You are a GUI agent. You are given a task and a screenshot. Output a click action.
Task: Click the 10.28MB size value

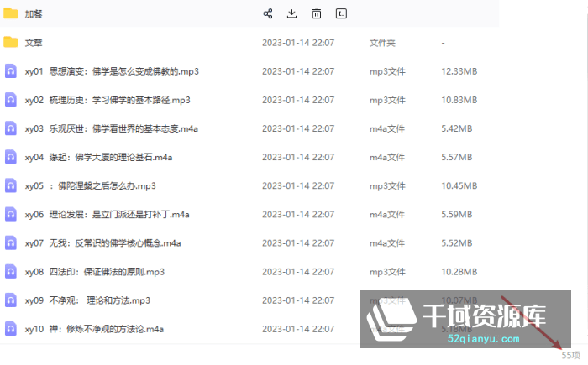point(459,272)
